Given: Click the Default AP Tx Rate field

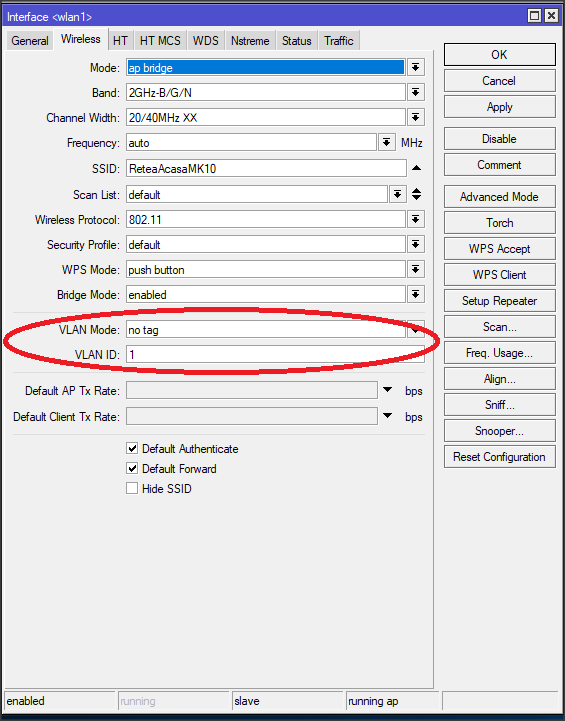Looking at the screenshot, I should (x=252, y=390).
